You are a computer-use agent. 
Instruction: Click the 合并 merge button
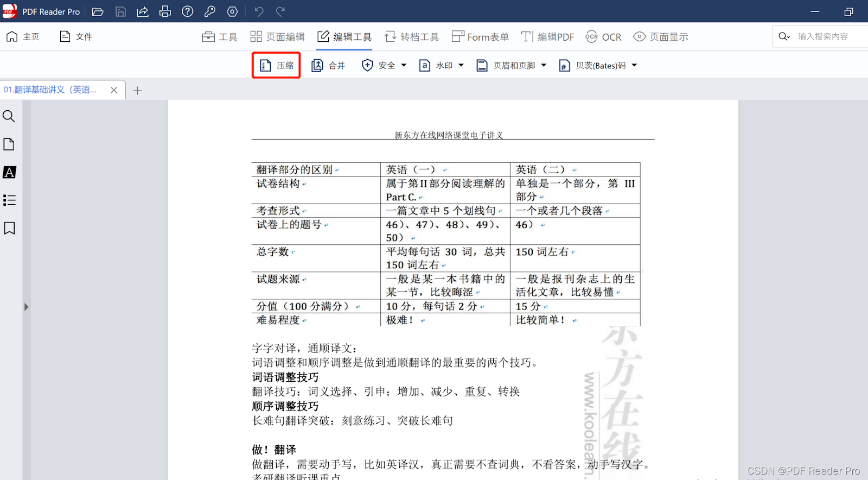328,66
